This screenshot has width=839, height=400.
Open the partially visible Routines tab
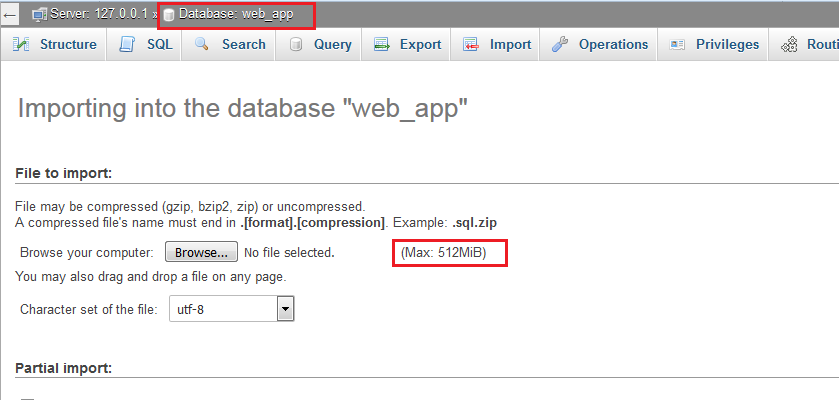coord(804,44)
